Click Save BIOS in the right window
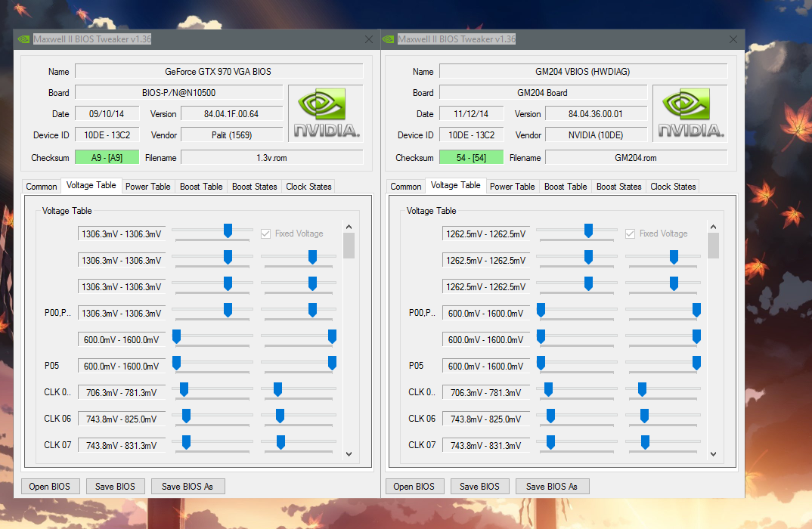Viewport: 812px width, 529px height. tap(479, 487)
